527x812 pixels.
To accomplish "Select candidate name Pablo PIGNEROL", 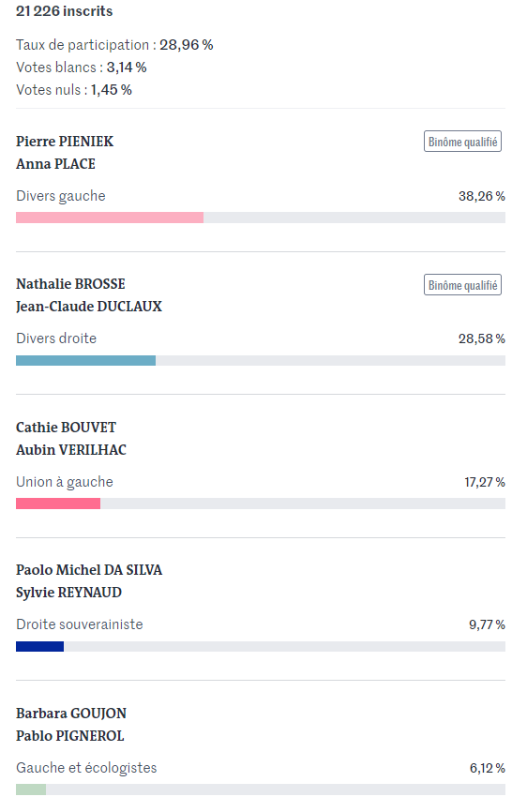I will pos(70,736).
